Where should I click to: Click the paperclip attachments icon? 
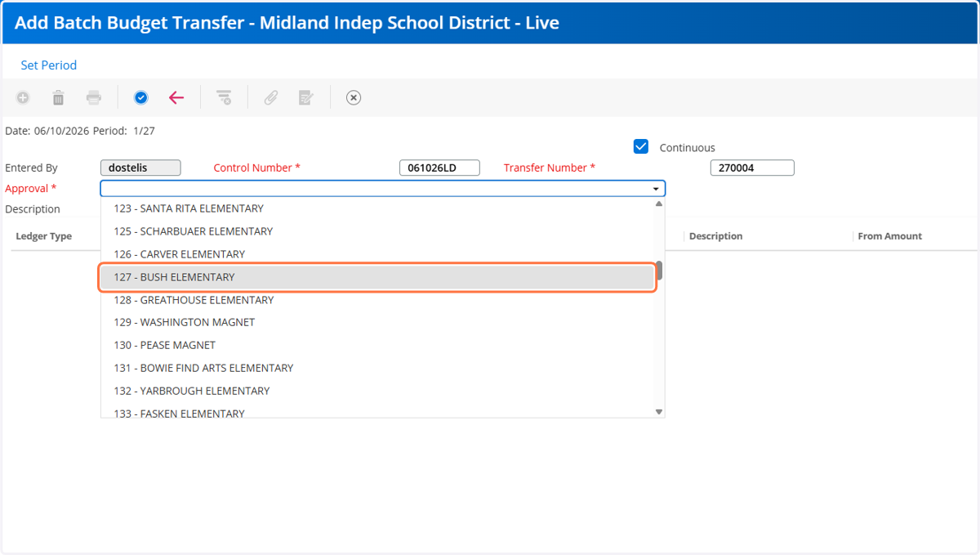pyautogui.click(x=271, y=97)
